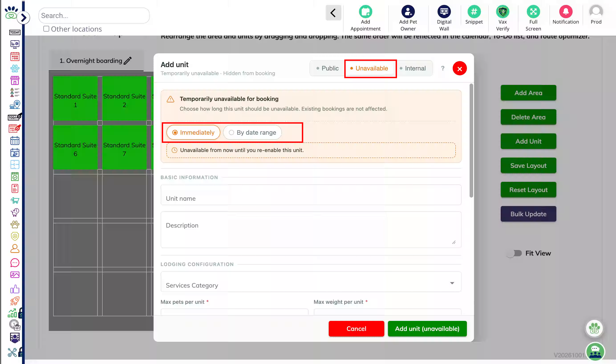Click the Bulk Update button
Image resolution: width=616 pixels, height=364 pixels.
(528, 214)
